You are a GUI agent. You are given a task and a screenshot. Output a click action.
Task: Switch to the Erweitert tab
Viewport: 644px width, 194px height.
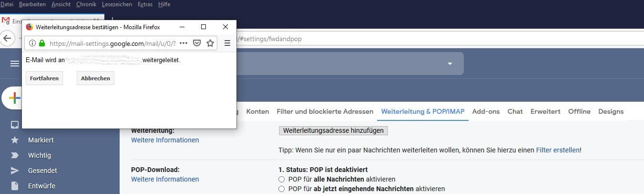coord(545,111)
